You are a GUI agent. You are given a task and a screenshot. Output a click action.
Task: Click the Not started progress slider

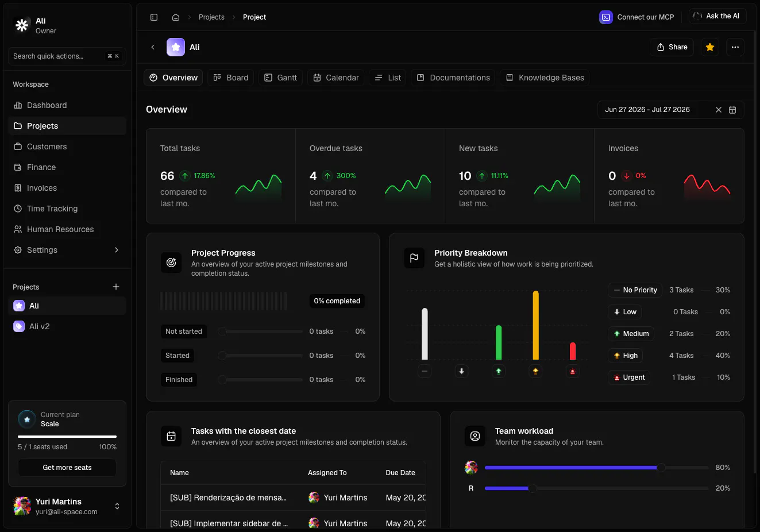click(260, 331)
